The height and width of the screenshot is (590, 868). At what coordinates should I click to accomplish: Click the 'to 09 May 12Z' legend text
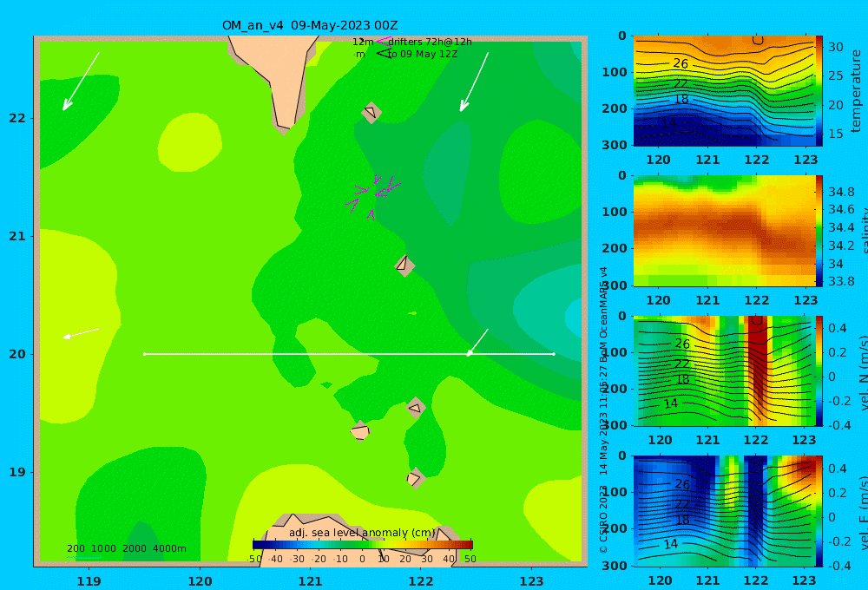(423, 54)
